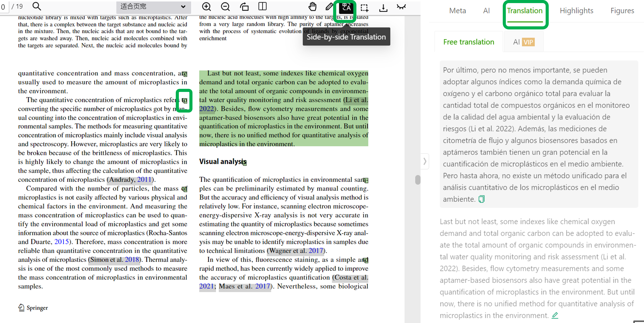Edit the original English text pencil icon
Image resolution: width=644 pixels, height=323 pixels.
click(x=555, y=315)
